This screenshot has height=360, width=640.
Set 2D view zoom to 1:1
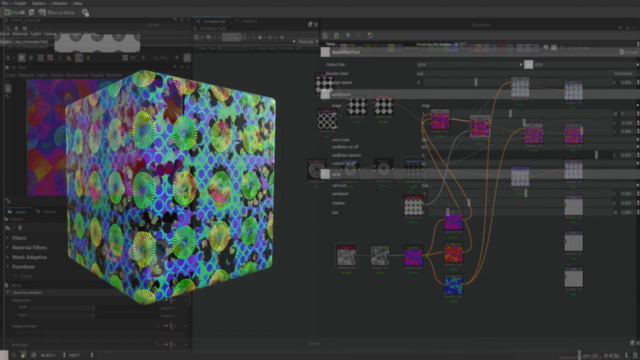(x=133, y=58)
